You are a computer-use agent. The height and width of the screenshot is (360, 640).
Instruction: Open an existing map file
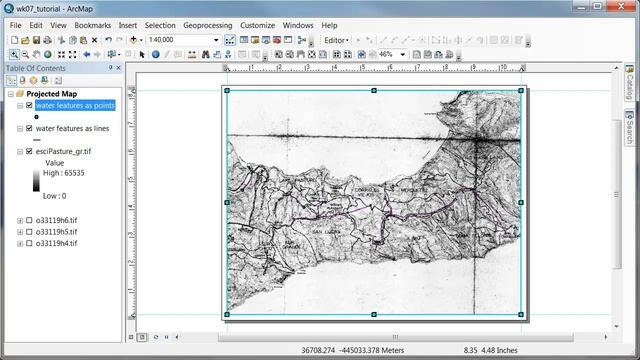point(25,40)
